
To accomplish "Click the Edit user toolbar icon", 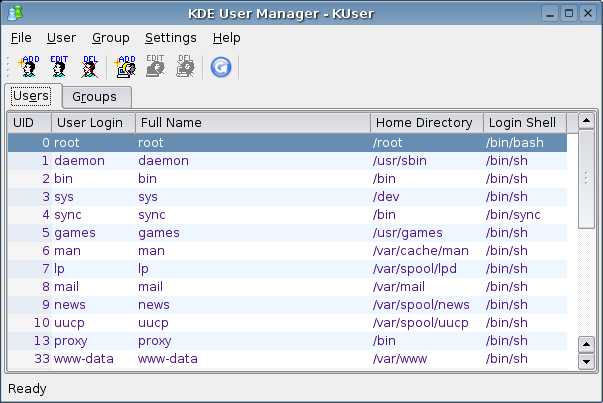I will tap(59, 67).
